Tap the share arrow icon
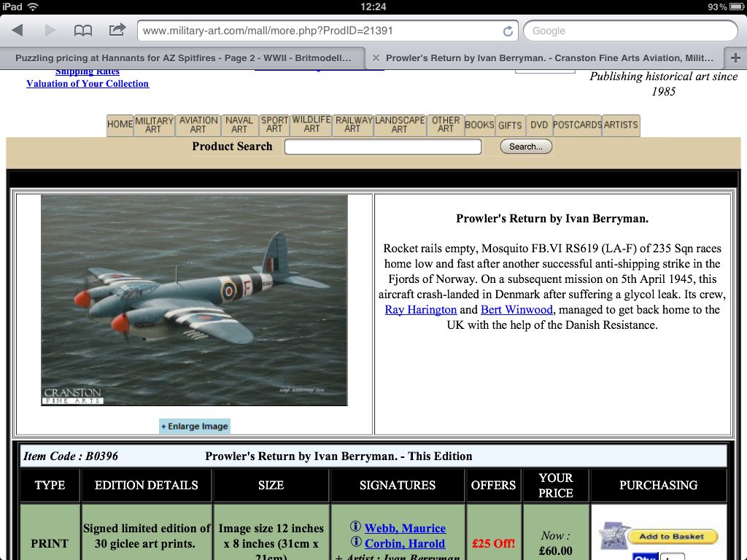The image size is (747, 560). pyautogui.click(x=117, y=30)
